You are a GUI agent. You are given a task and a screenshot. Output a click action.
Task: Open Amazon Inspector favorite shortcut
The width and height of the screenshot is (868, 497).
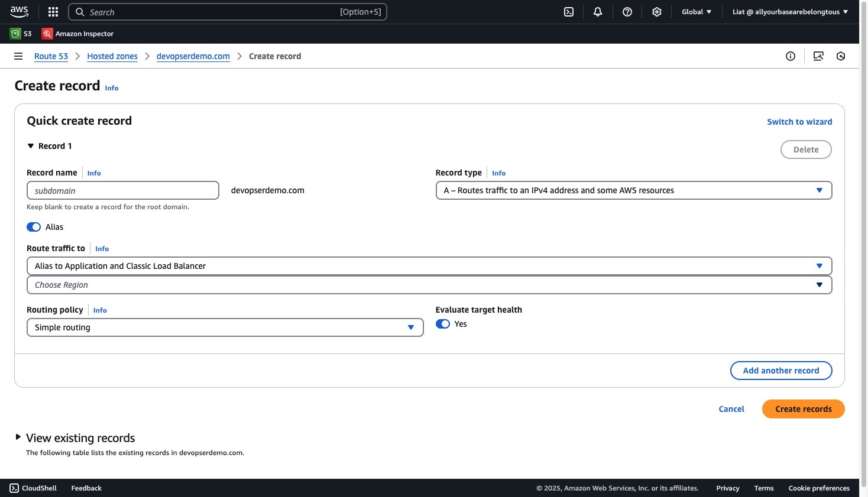(x=77, y=34)
